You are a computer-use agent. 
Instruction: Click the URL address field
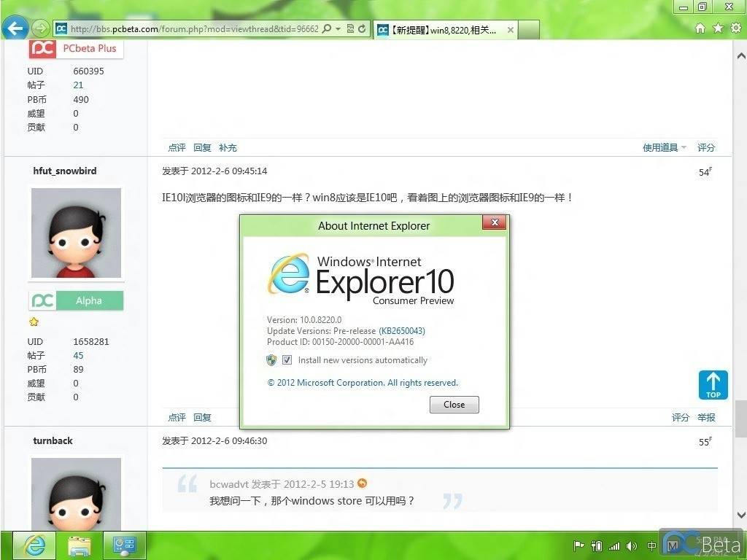pos(193,29)
